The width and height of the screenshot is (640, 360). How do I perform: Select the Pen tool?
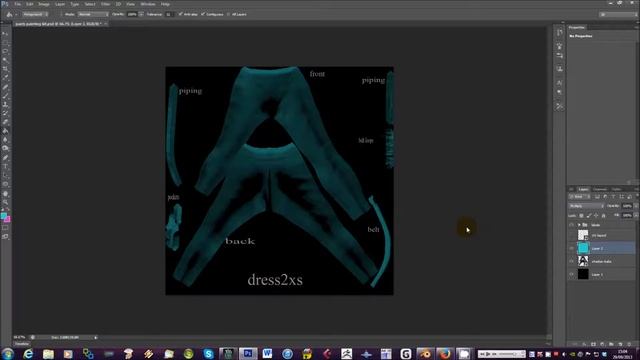pyautogui.click(x=5, y=158)
